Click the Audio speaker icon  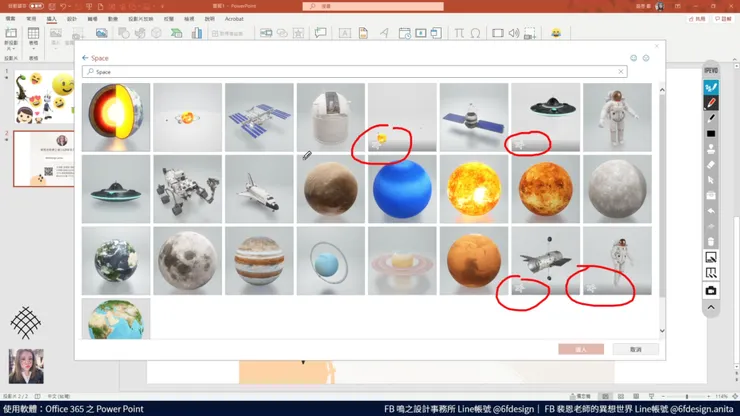[x=514, y=33]
